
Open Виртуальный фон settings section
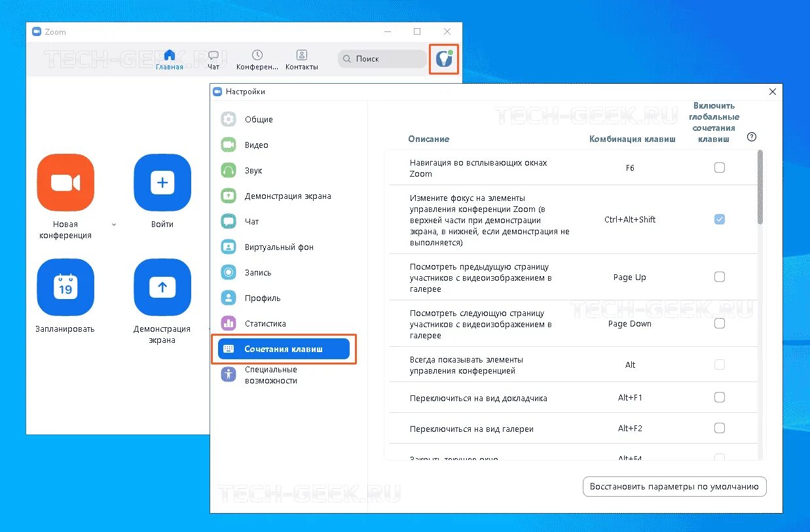[279, 247]
